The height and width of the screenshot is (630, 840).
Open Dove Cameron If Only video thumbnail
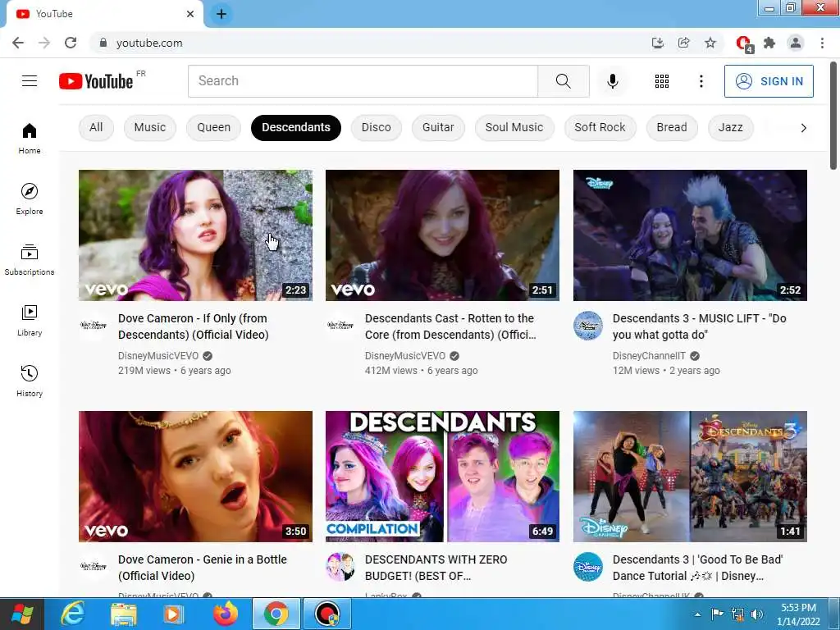point(195,235)
